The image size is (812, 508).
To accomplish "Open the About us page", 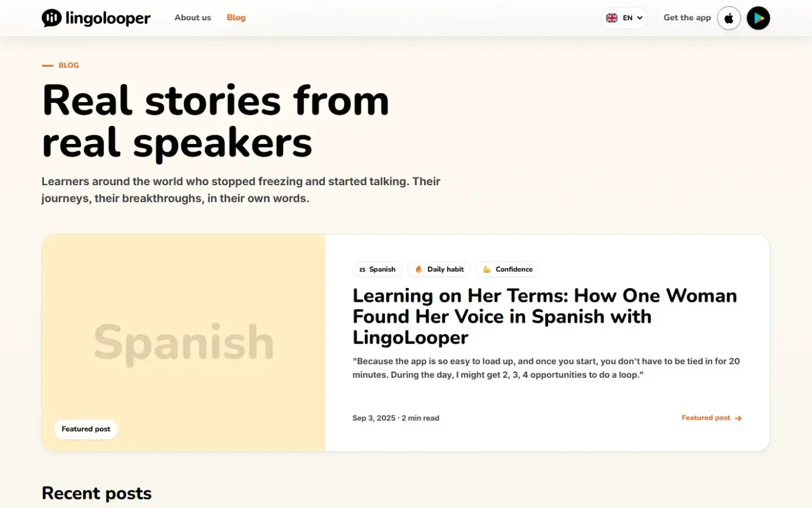I will click(193, 17).
